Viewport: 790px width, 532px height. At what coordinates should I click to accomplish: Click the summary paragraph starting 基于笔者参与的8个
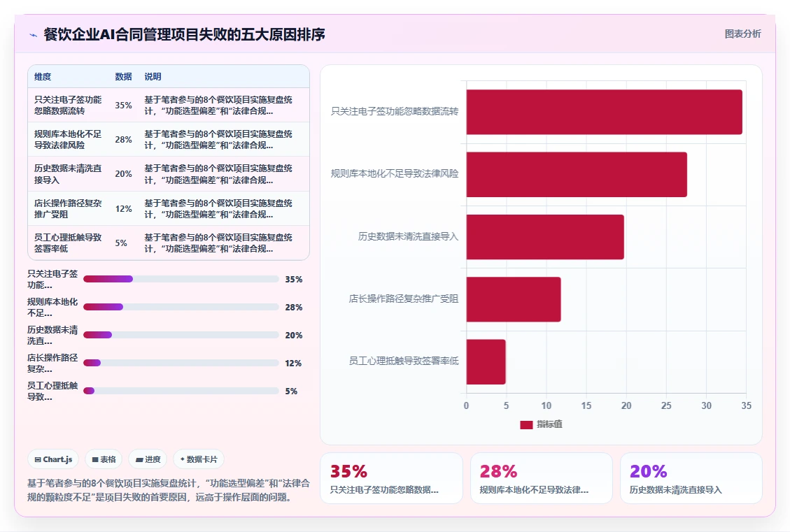168,490
